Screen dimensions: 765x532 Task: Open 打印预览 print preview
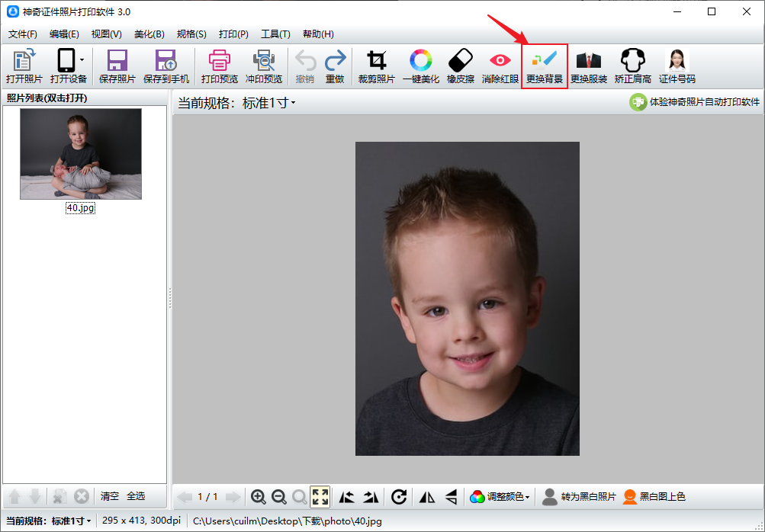click(220, 66)
